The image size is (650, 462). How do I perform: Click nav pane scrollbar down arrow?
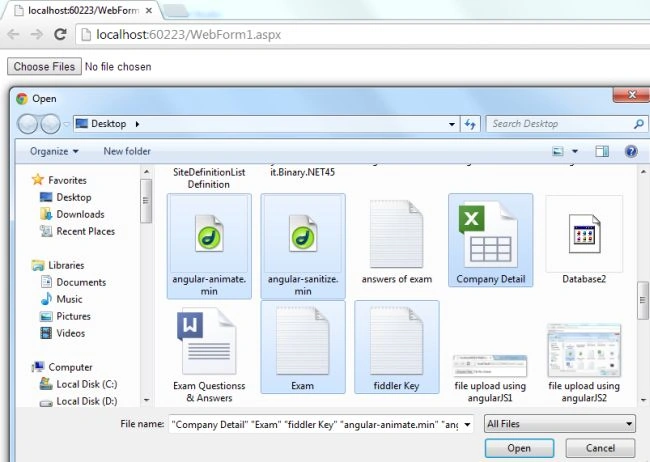pyautogui.click(x=146, y=400)
